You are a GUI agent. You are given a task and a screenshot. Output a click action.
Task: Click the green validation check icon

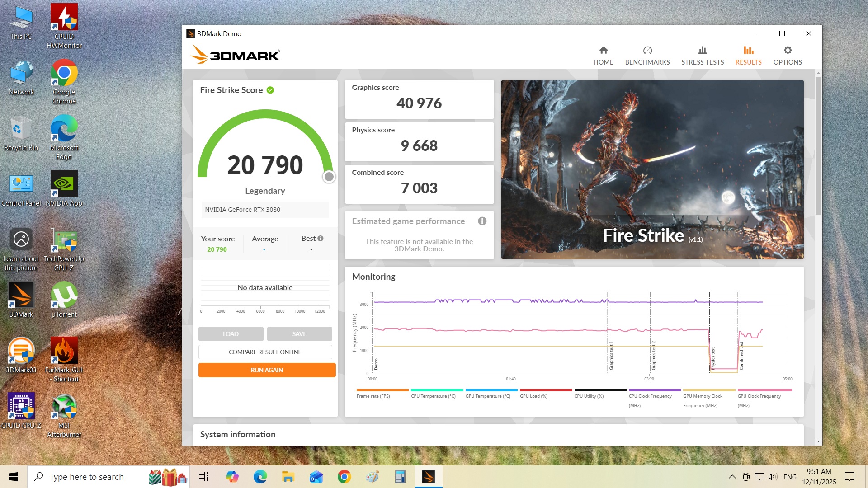click(x=270, y=90)
